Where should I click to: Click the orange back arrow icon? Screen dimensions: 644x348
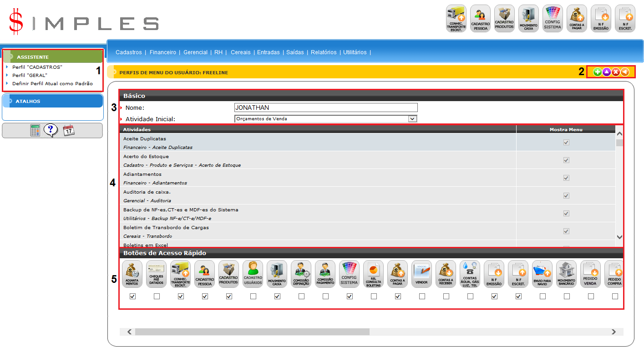click(625, 72)
